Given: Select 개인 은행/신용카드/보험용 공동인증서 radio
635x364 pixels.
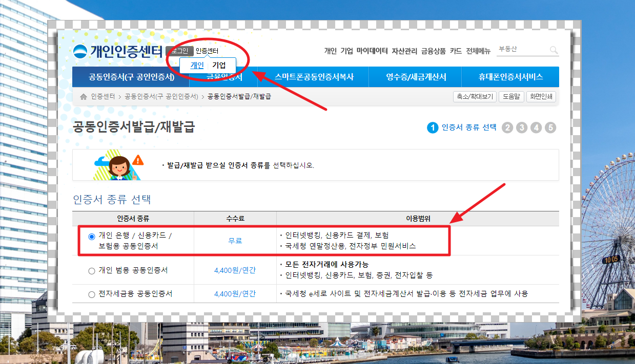Looking at the screenshot, I should [92, 237].
